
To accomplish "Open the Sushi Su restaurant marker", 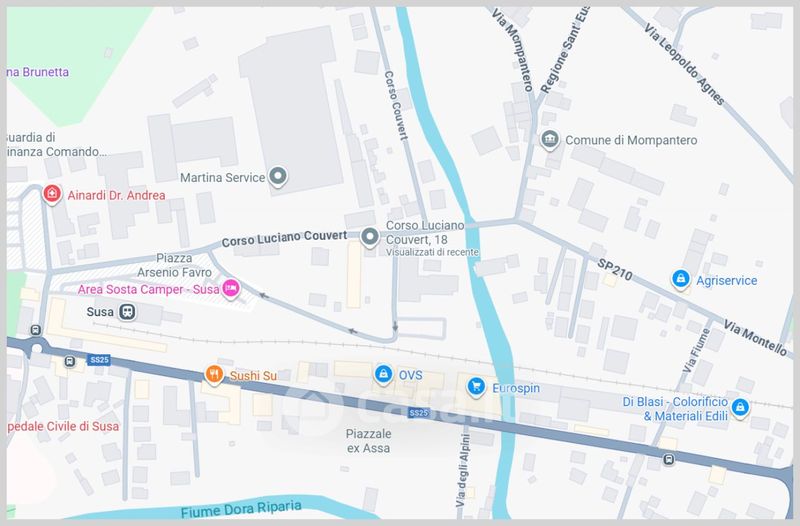I will [214, 374].
